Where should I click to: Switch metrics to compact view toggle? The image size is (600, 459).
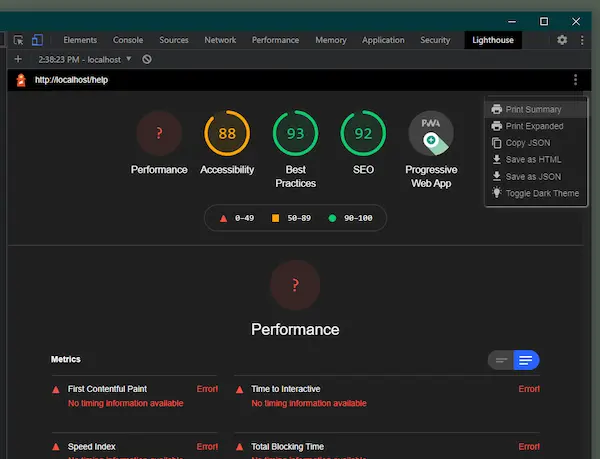click(x=501, y=360)
